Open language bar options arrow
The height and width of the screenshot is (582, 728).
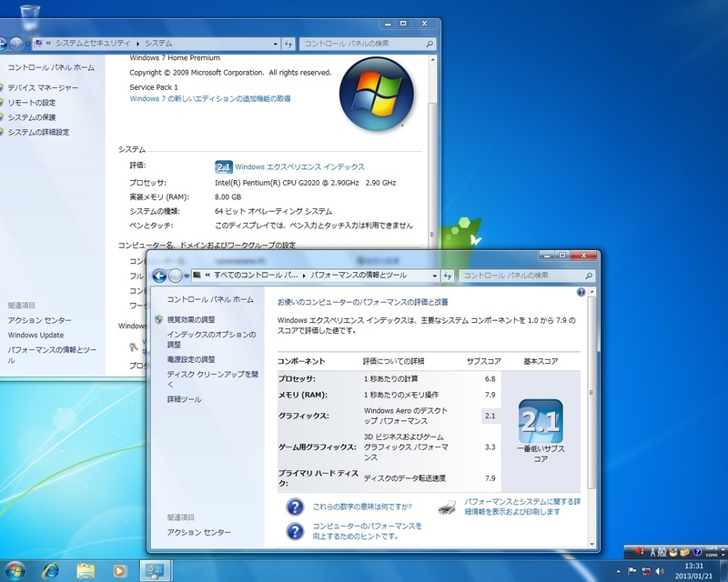(723, 554)
